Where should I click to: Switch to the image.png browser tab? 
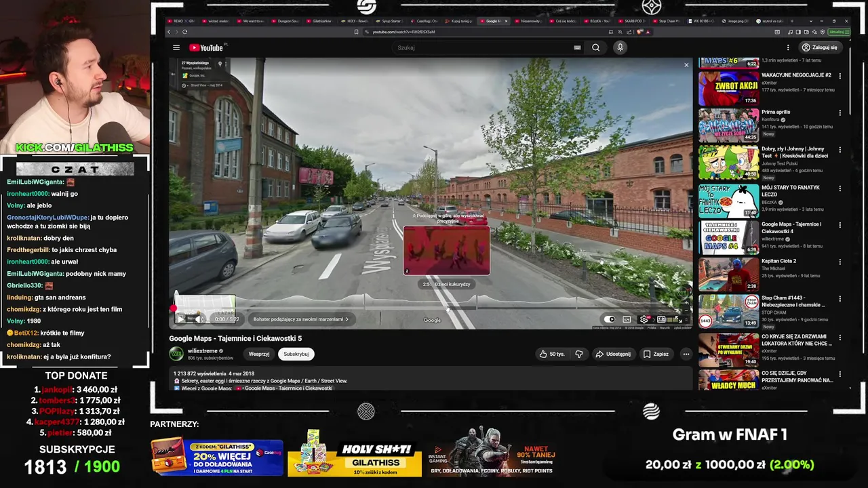click(736, 21)
